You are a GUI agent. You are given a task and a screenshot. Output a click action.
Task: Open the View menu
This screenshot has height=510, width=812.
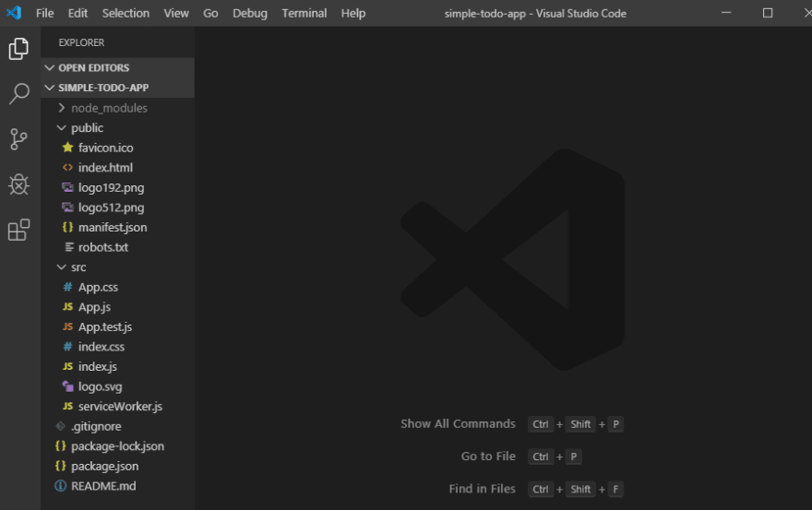176,13
